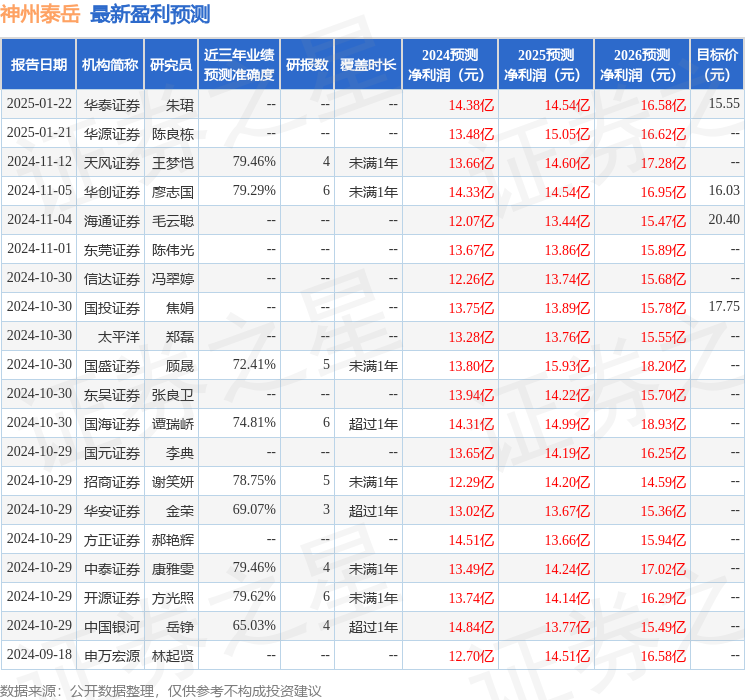Click 信达证券 institution name
This screenshot has width=745, height=700.
[x=112, y=279]
